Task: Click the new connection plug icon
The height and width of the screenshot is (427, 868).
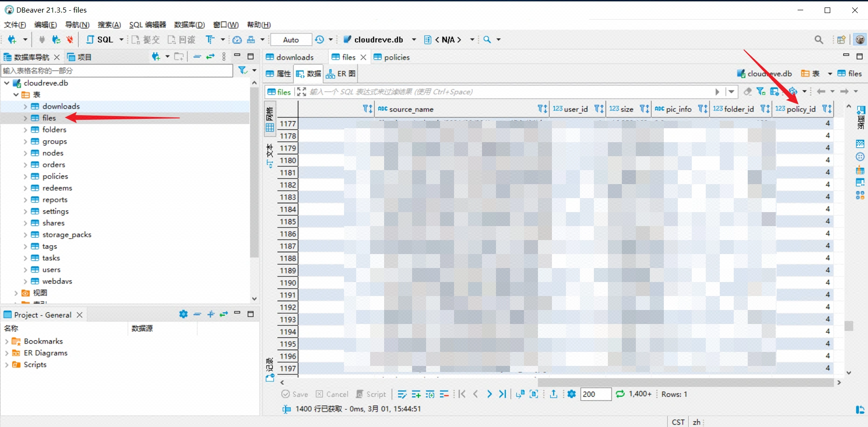Action: (12, 40)
